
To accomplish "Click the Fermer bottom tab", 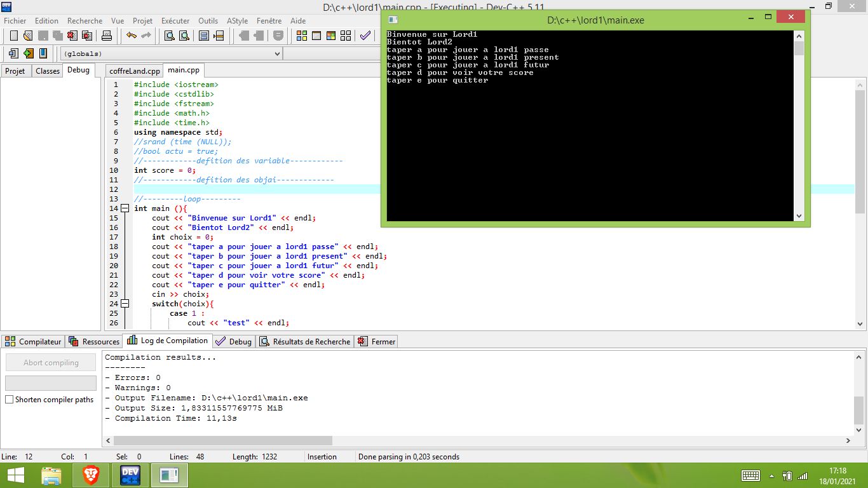I will 376,341.
